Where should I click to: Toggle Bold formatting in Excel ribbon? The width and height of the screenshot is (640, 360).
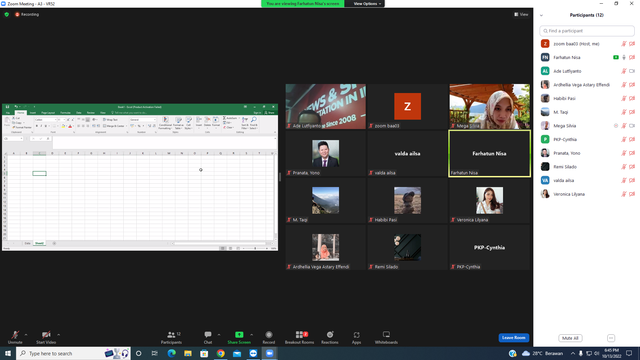(37, 126)
